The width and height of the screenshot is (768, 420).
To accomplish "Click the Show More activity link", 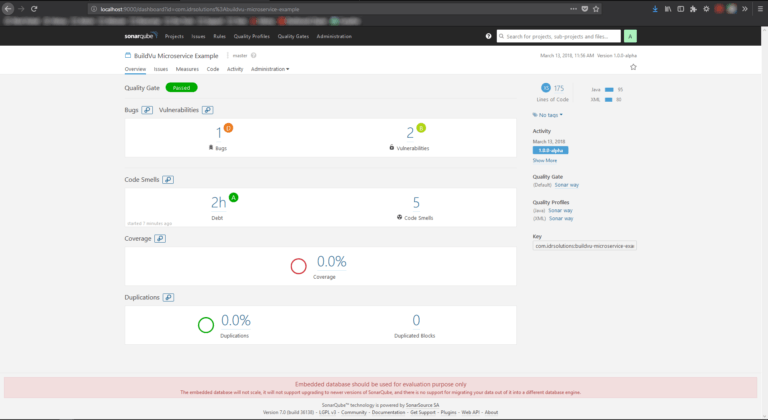I will 545,160.
